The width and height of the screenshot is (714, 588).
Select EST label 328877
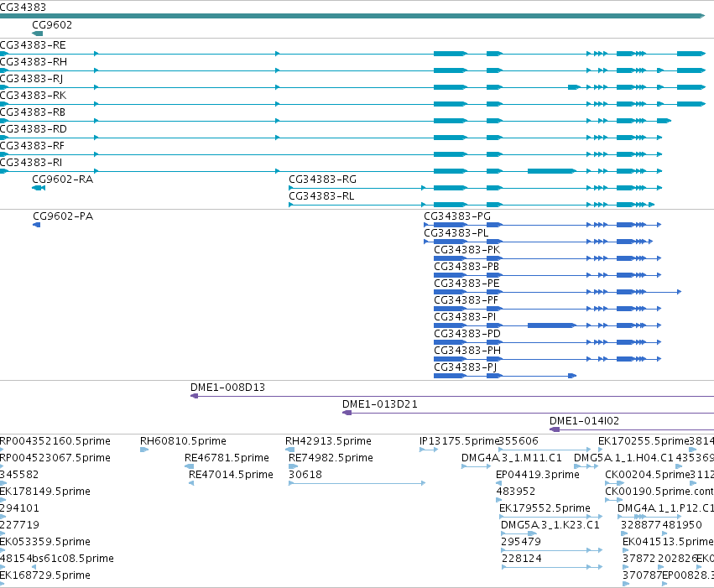tap(641, 526)
